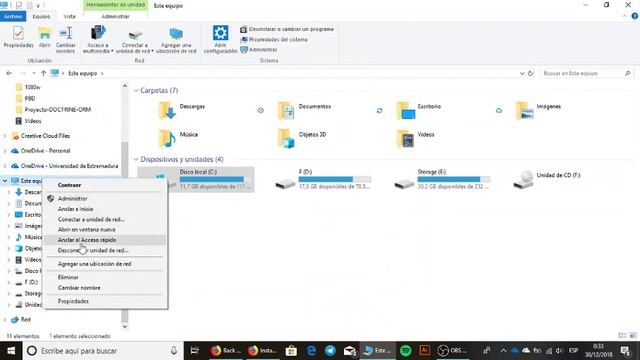The height and width of the screenshot is (360, 640).
Task: Click the taskbar search box
Action: pyautogui.click(x=103, y=351)
